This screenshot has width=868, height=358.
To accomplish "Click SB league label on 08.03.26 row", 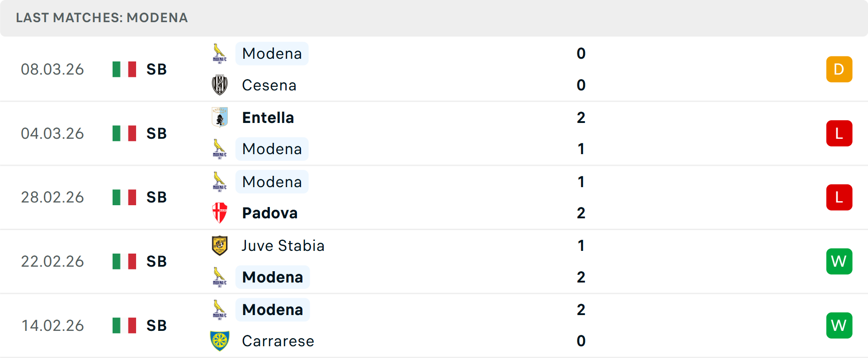I will (x=156, y=69).
